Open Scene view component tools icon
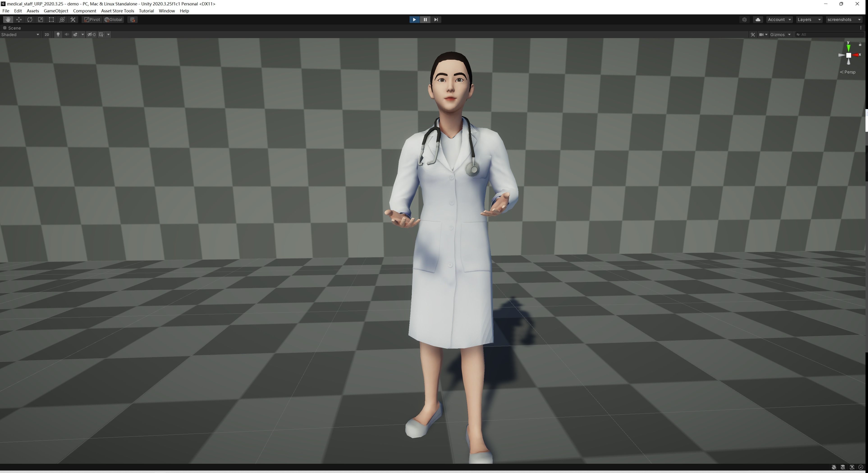 [753, 34]
